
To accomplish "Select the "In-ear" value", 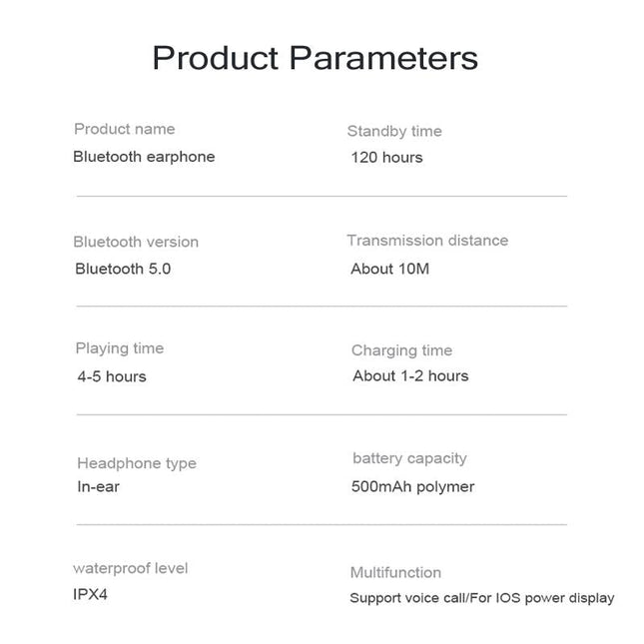I will pyautogui.click(x=99, y=487).
